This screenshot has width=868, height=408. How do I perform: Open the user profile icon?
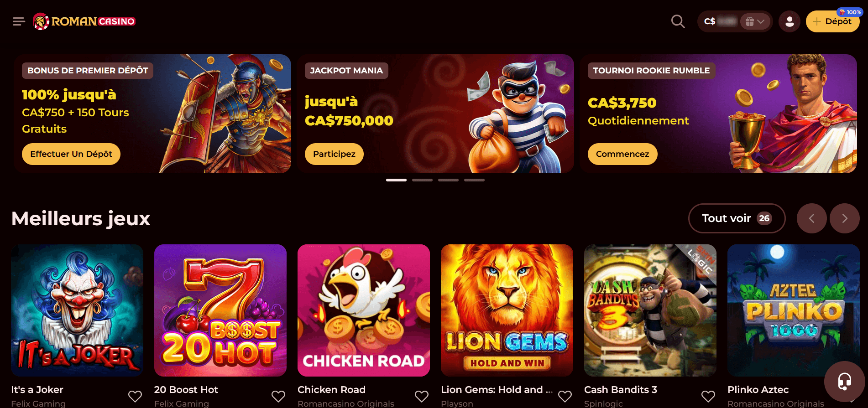pos(789,21)
